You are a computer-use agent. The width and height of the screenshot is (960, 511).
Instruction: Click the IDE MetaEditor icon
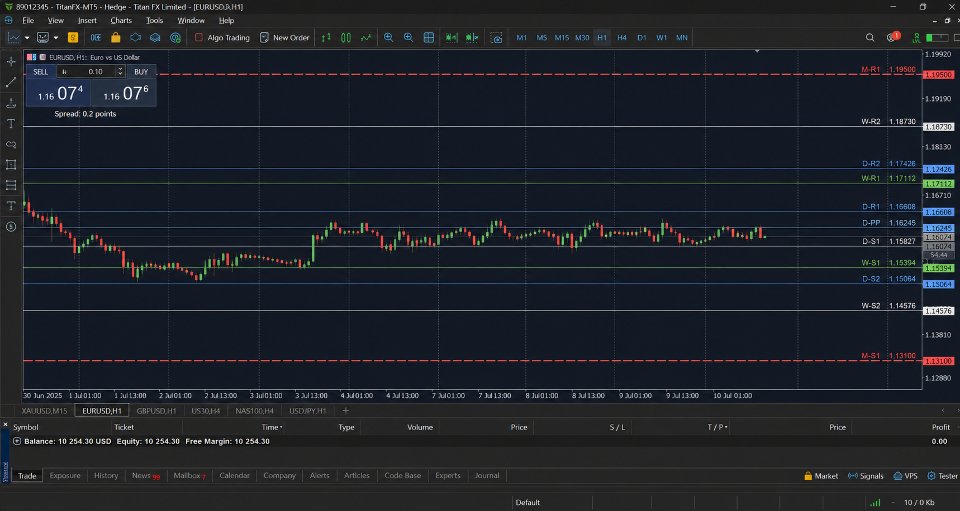click(x=96, y=37)
